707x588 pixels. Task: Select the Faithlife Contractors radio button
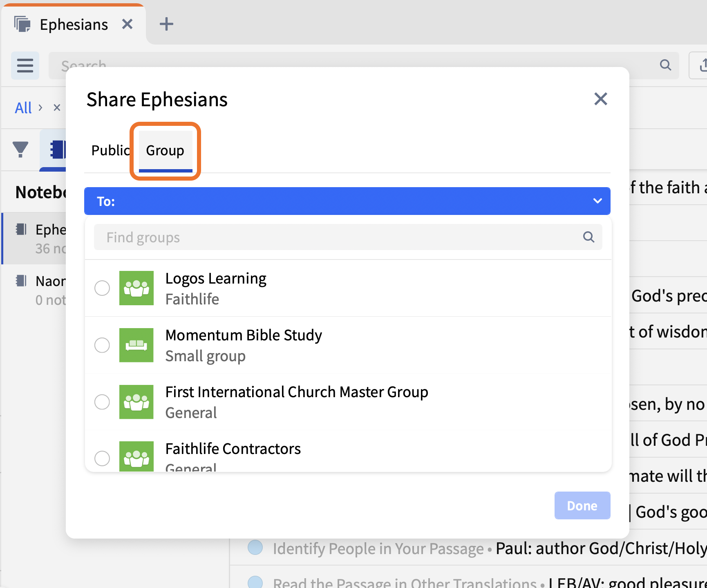coord(102,458)
